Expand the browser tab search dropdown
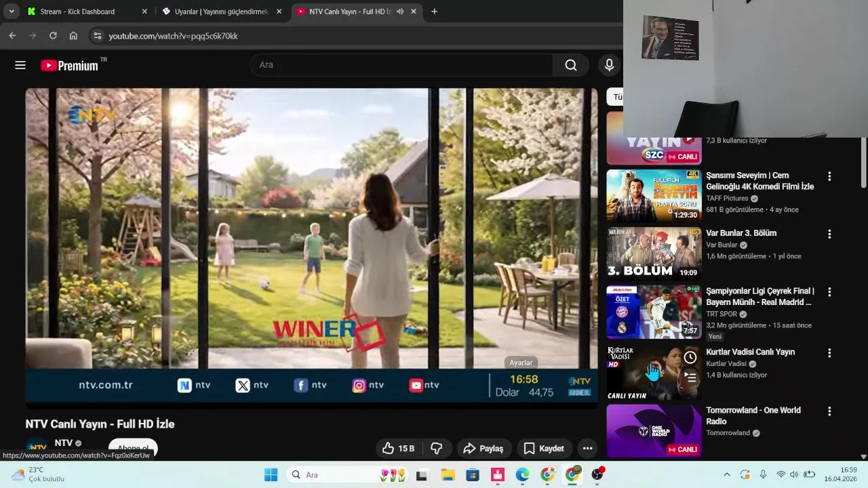The width and height of the screenshot is (868, 488). click(x=12, y=12)
